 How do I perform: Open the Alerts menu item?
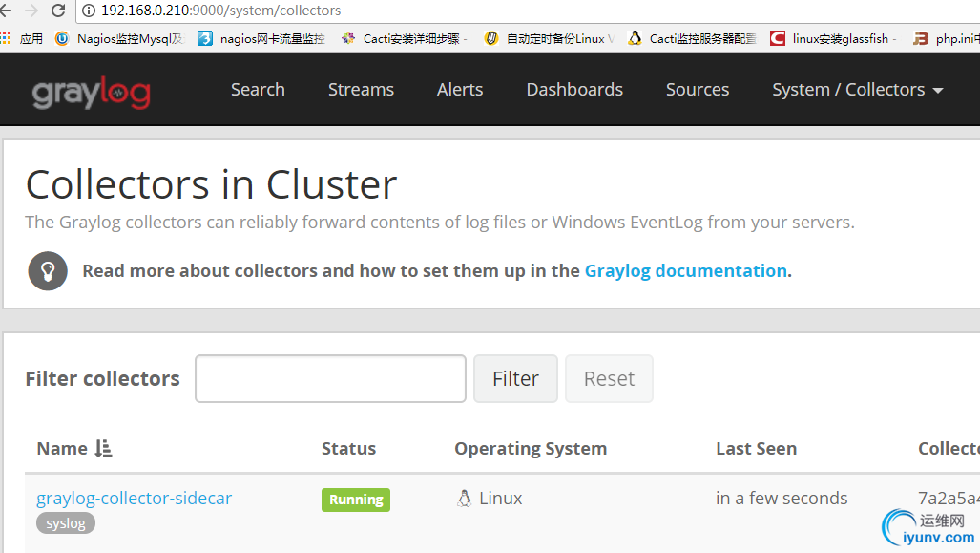460,90
